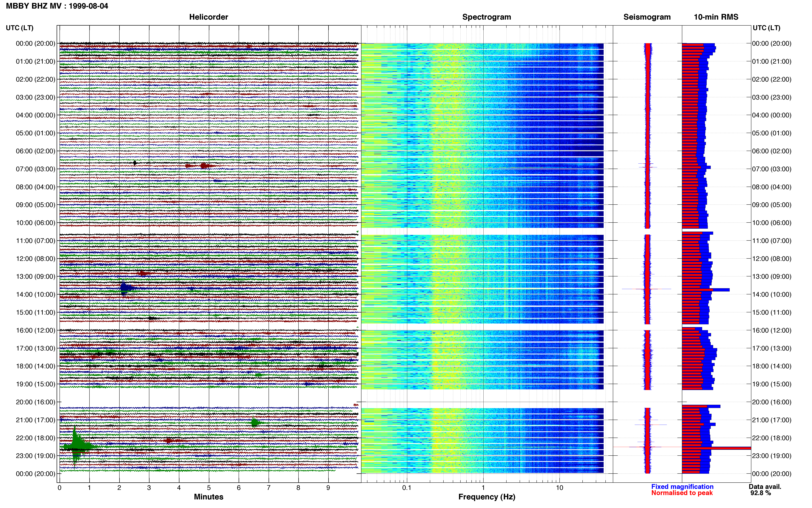The height and width of the screenshot is (508, 812).
Task: Click the 'UTC (LT)' label beside the RMS panel
Action: 766,28
